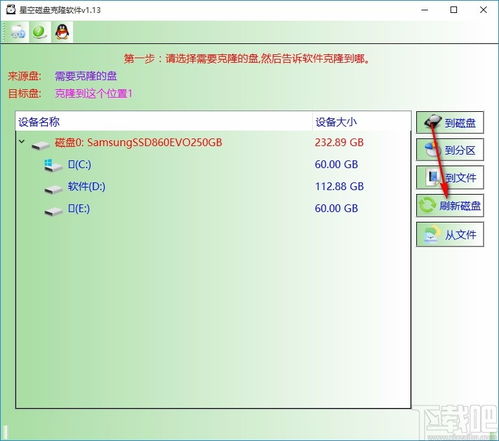Choose the 到分区 clone to partition button

tap(450, 150)
